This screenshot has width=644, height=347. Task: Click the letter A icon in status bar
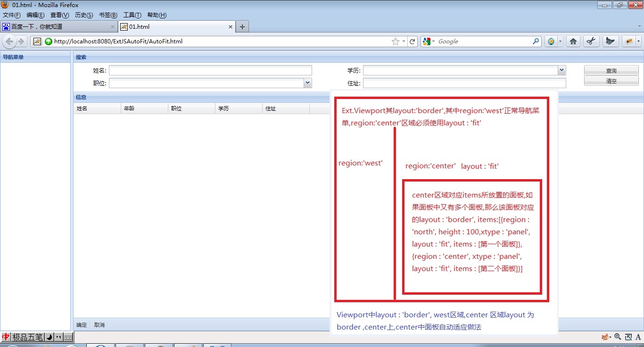pyautogui.click(x=638, y=337)
